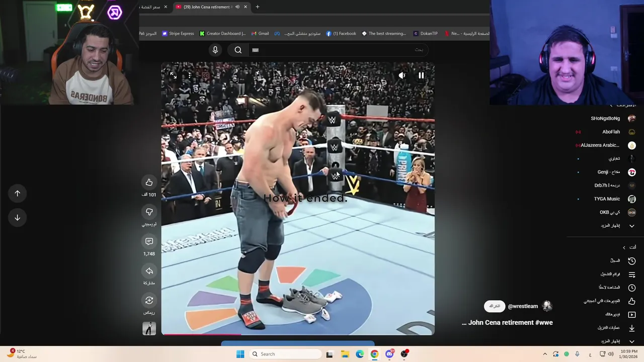Mute the short's volume speaker icon
Viewport: 644px width, 362px height.
(401, 75)
